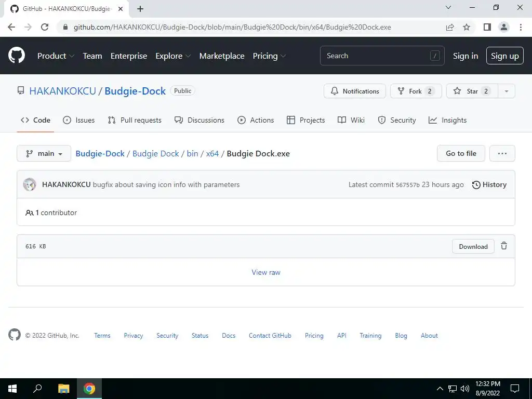Share this page via address bar icon
The width and height of the screenshot is (532, 399).
click(x=450, y=27)
